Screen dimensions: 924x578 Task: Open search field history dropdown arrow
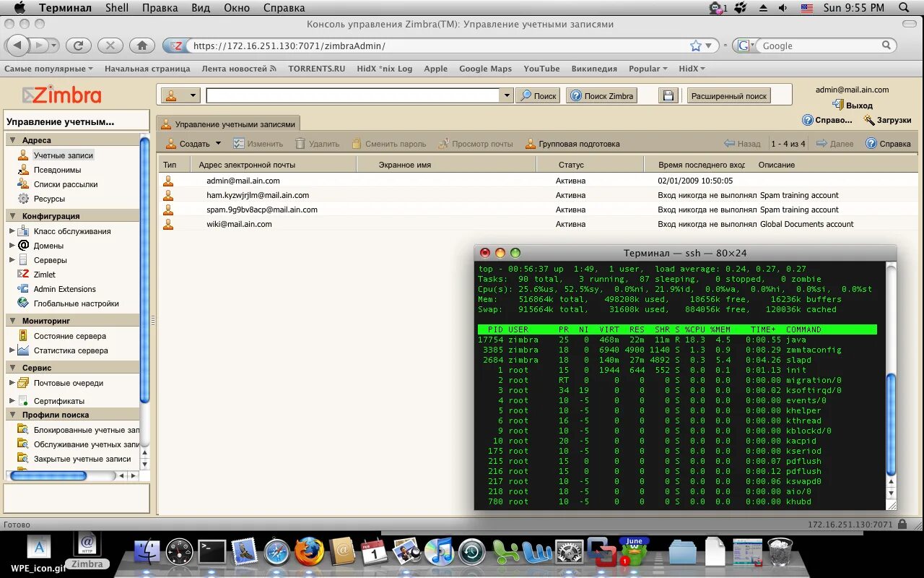(x=507, y=95)
